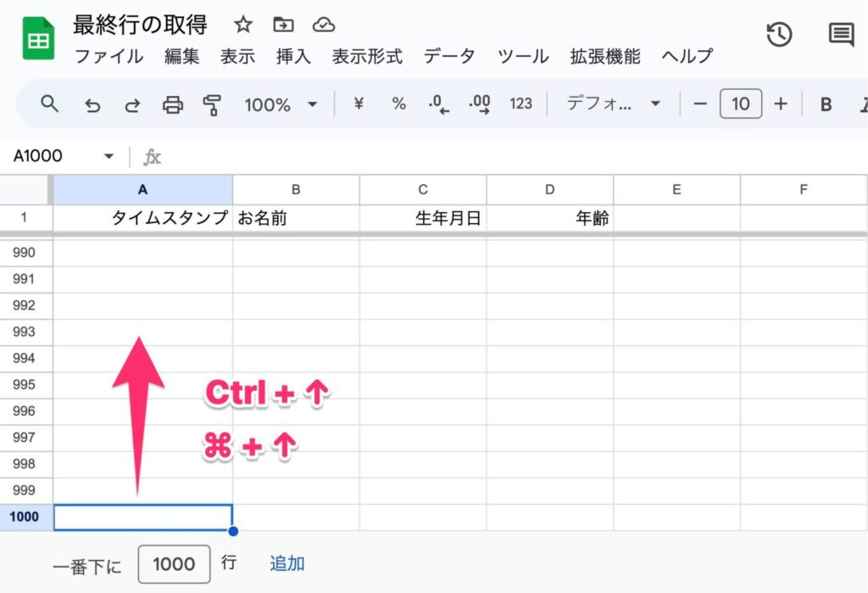Viewport: 868px width, 593px height.
Task: Open the 123 number formats menu
Action: click(521, 103)
